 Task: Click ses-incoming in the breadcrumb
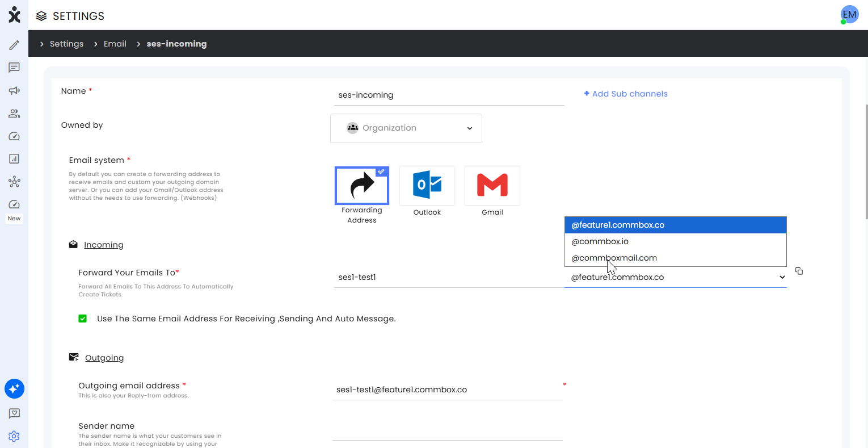[176, 44]
